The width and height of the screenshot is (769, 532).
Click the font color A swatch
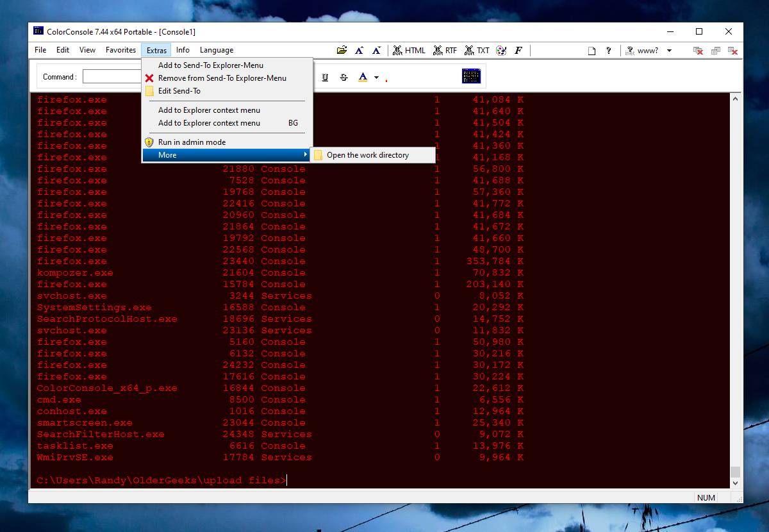click(363, 77)
